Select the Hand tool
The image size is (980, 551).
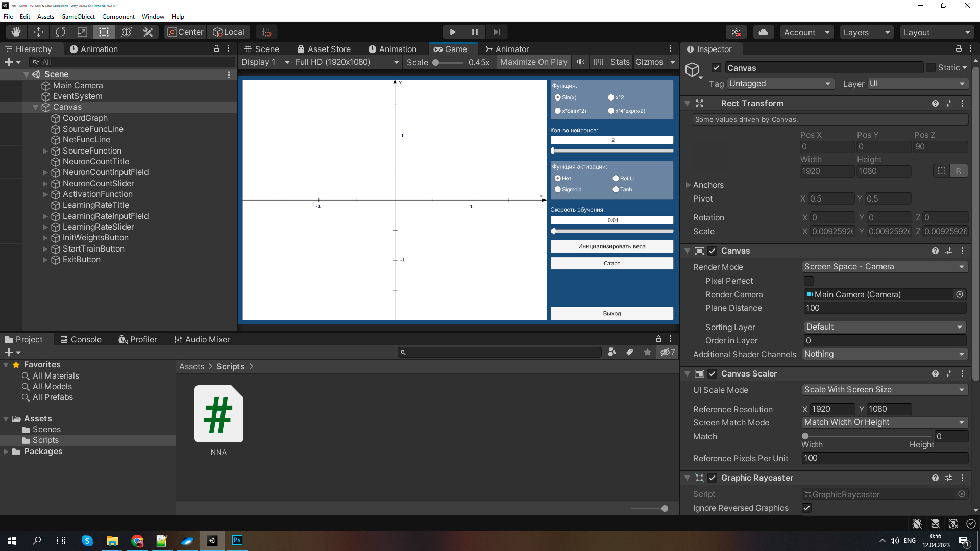tap(16, 32)
